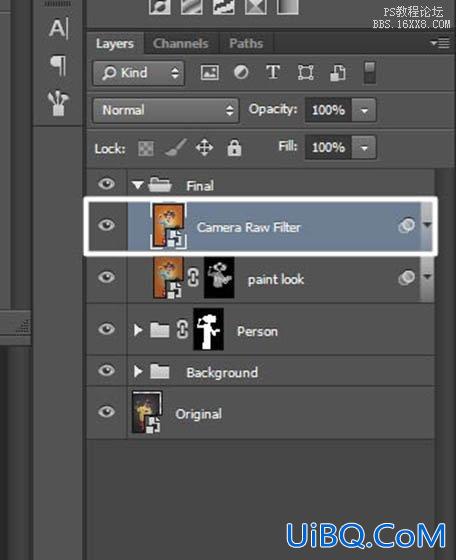Click smart filter icon on Camera Raw Filter layer

407,225
